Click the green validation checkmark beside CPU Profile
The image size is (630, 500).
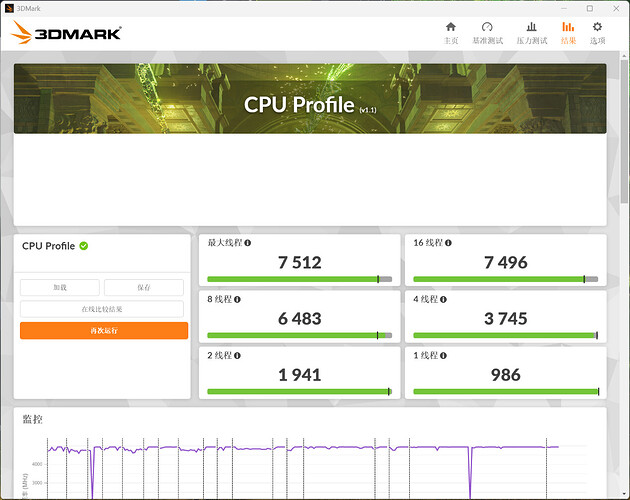tap(84, 246)
